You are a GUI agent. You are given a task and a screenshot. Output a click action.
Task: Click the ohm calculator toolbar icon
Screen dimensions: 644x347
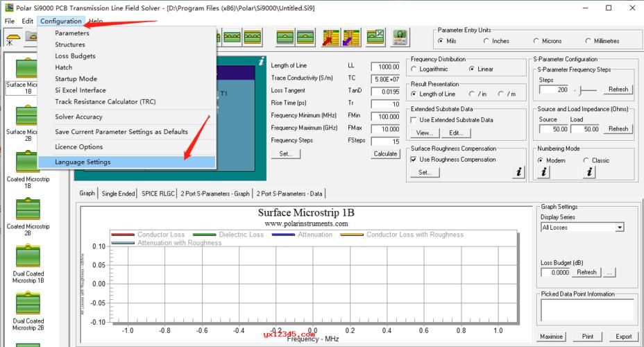400,37
